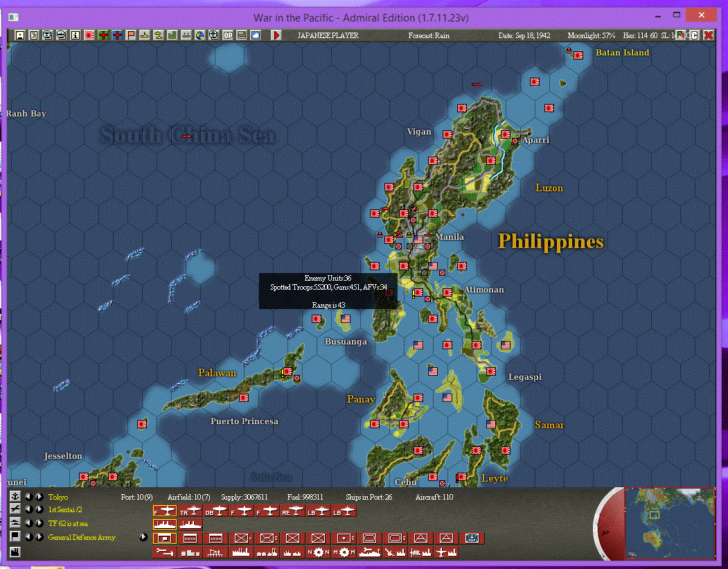Select 'TF 62 is at sea' label
Image resolution: width=728 pixels, height=569 pixels.
coord(68,523)
